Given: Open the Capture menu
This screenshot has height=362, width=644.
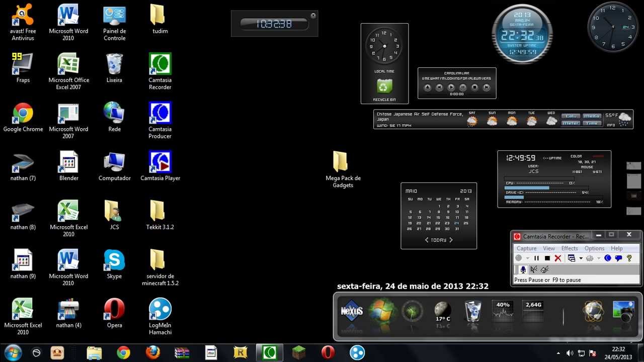Looking at the screenshot, I should click(527, 248).
